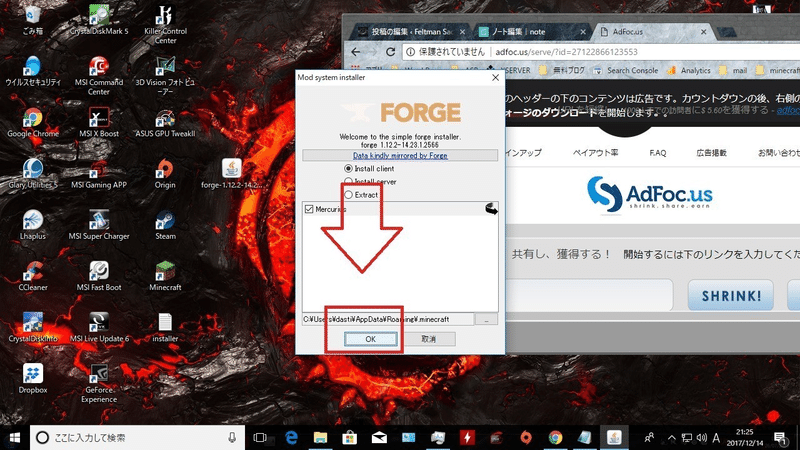Screen dimensions: 800x450
Task: Open CrystalDiskInfo desktop icon
Action: click(33, 327)
